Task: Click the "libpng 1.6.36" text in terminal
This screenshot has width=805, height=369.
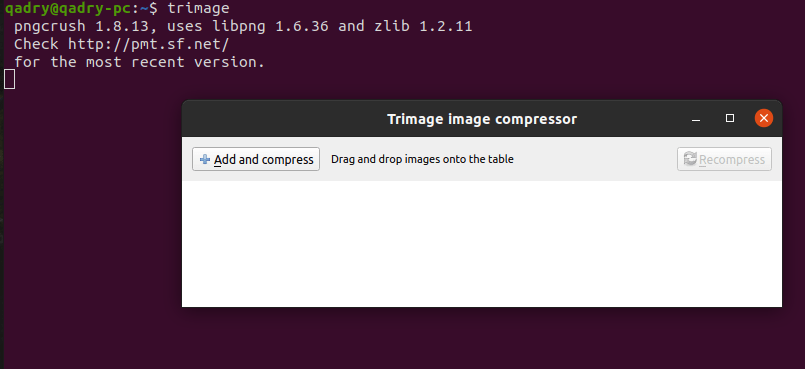Action: pos(275,26)
